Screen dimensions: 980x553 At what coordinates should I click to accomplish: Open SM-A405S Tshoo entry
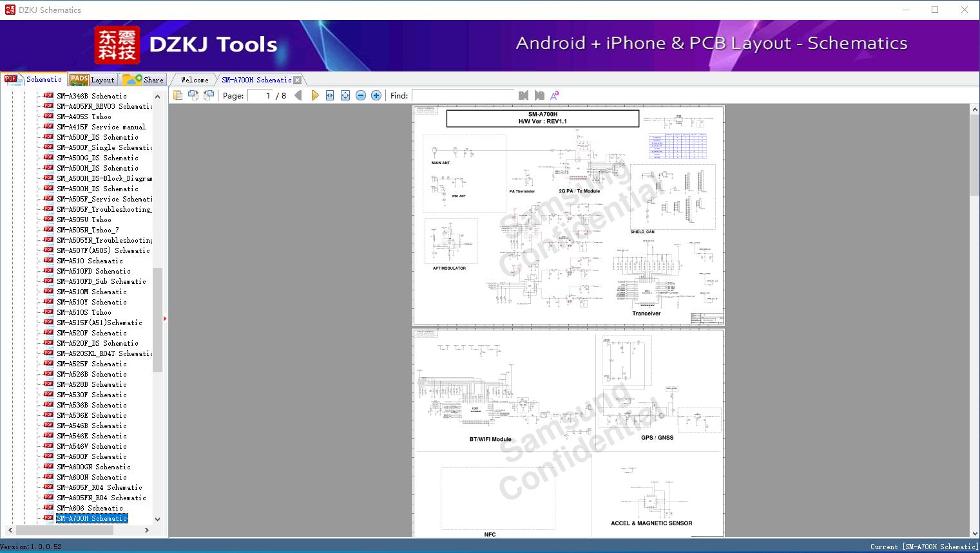tap(84, 117)
